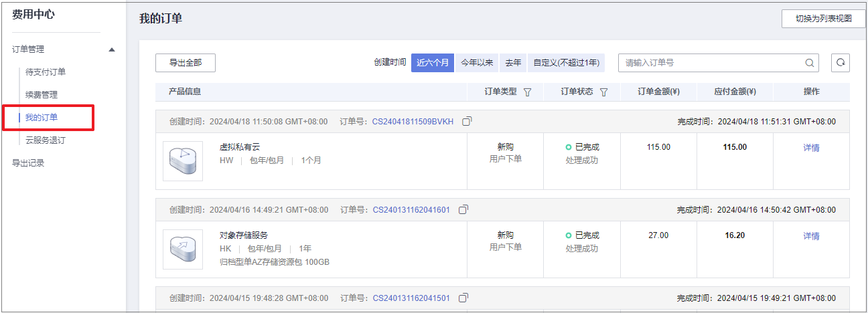This screenshot has height=313, width=868.
Task: Open 待支付订单 in the sidebar
Action: (x=46, y=72)
